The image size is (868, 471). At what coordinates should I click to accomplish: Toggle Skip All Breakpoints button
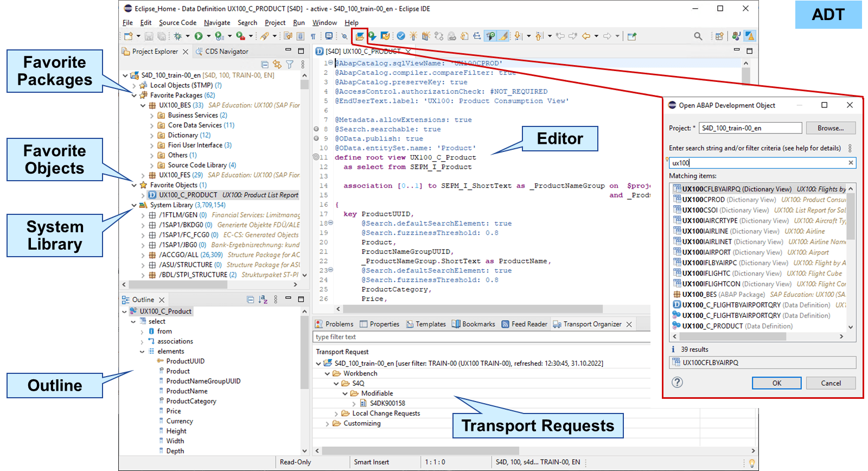pos(344,36)
